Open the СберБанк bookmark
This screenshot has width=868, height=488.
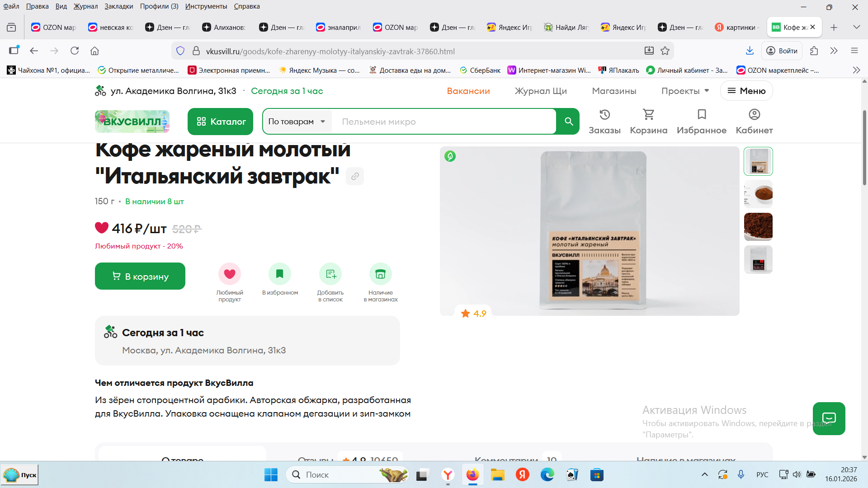(x=480, y=70)
